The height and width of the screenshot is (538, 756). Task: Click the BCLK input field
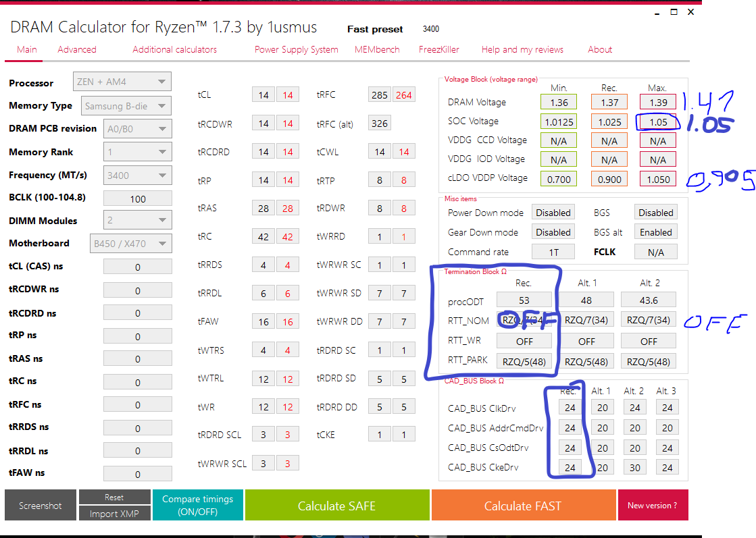click(137, 198)
